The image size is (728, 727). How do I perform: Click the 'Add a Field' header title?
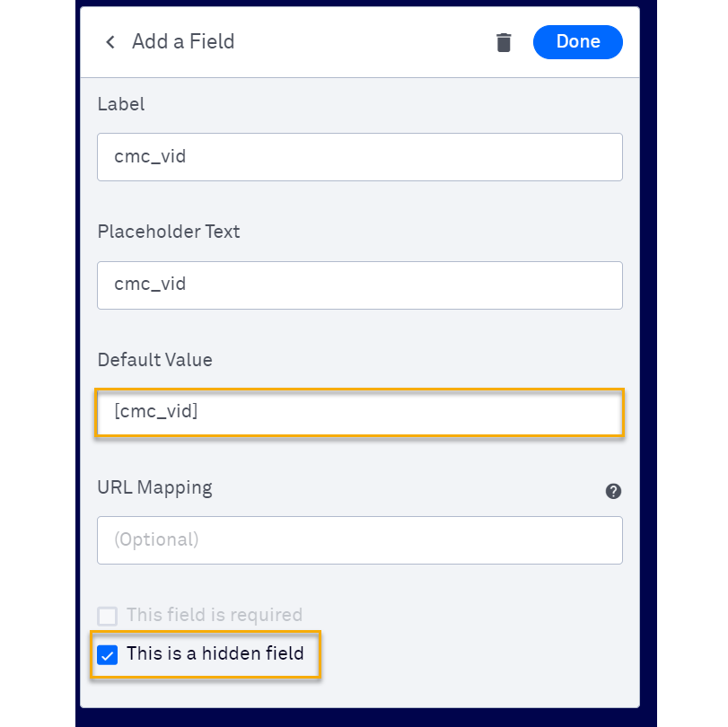[x=183, y=41]
